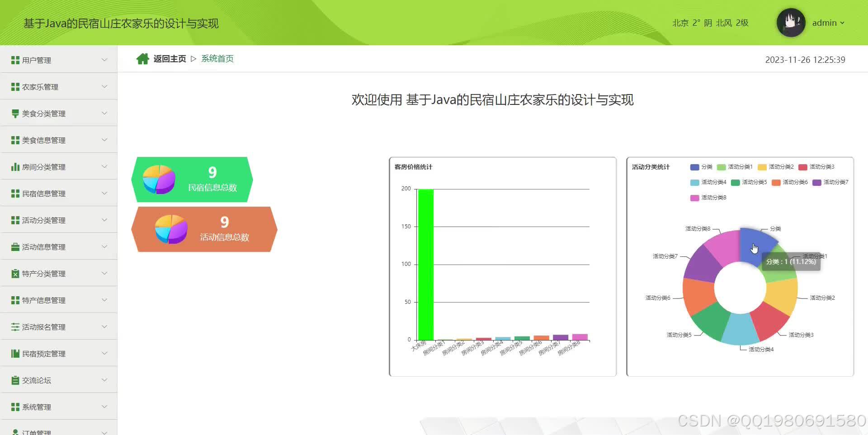
Task: Expand 用户管理 chevron
Action: point(104,60)
